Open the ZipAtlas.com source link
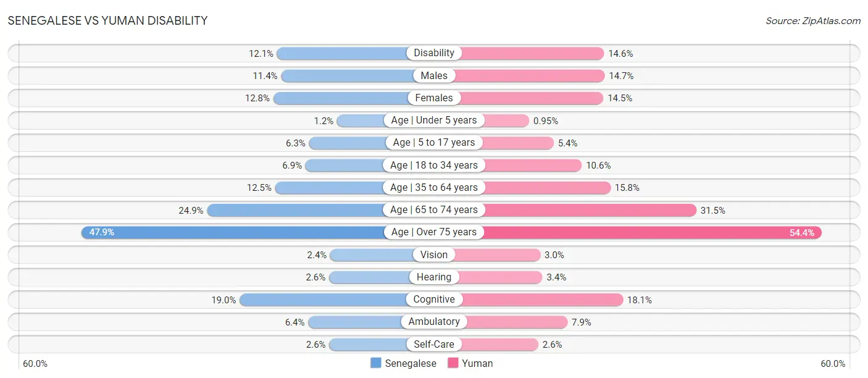This screenshot has height=378, width=868. (813, 20)
